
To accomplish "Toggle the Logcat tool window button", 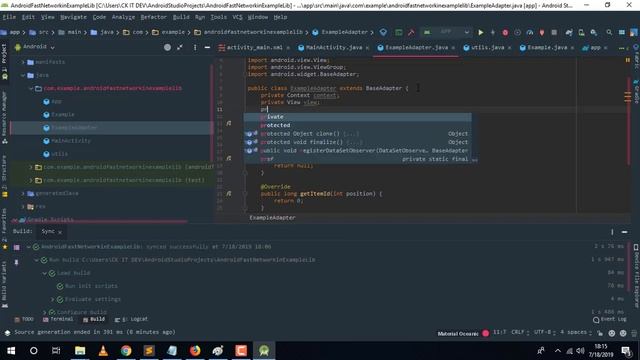I will 131,319.
